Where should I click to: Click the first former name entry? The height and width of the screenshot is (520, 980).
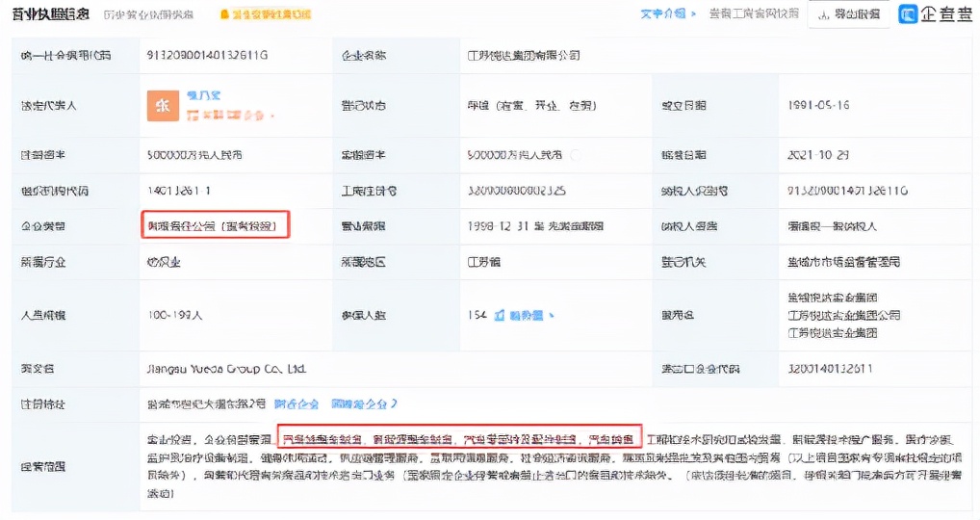(x=833, y=298)
